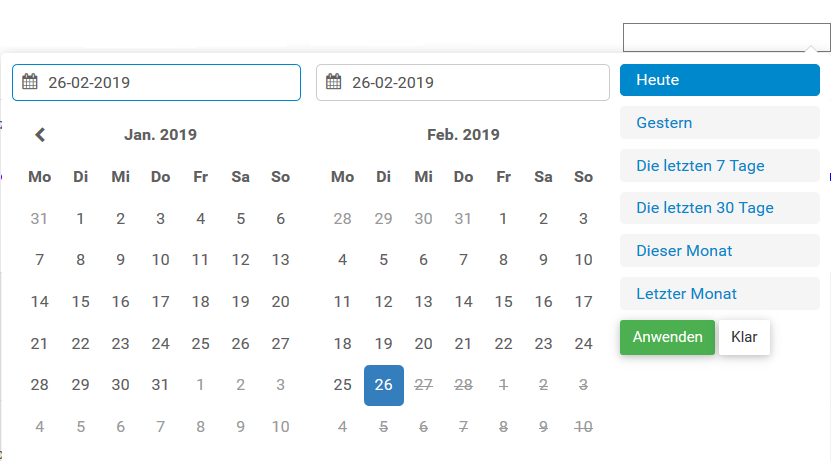831x461 pixels.
Task: Select February 25 in right calendar
Action: [x=342, y=385]
